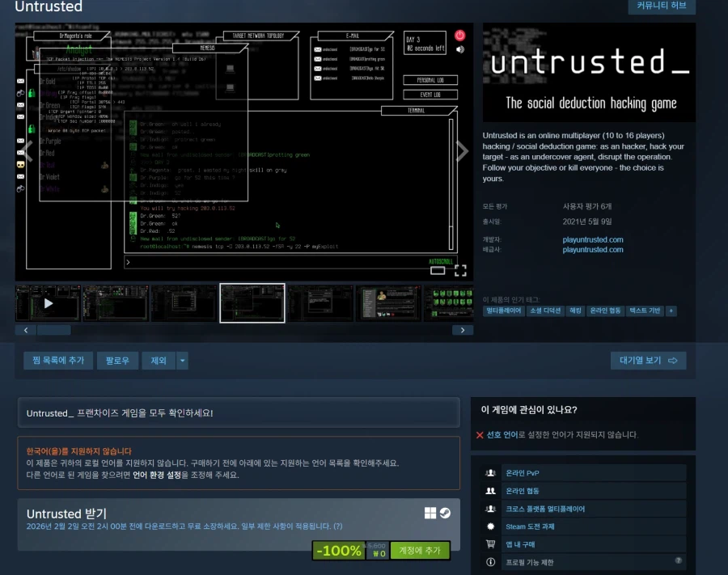Click the shopping cart icon for 앱 내 구매
This screenshot has height=575, width=728.
(490, 544)
